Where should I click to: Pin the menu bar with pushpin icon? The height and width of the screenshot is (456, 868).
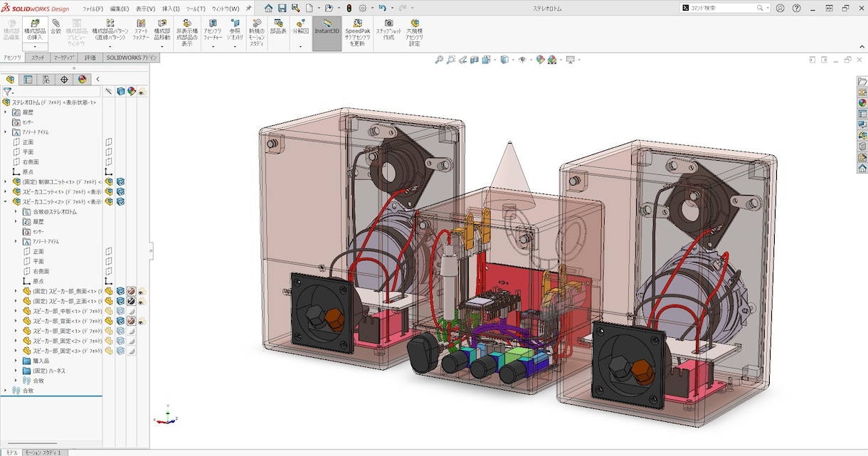[x=248, y=9]
